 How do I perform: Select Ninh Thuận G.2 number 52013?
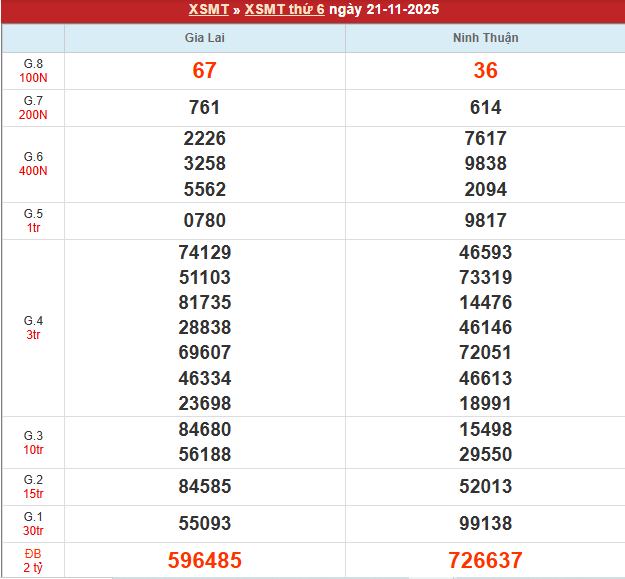(485, 487)
